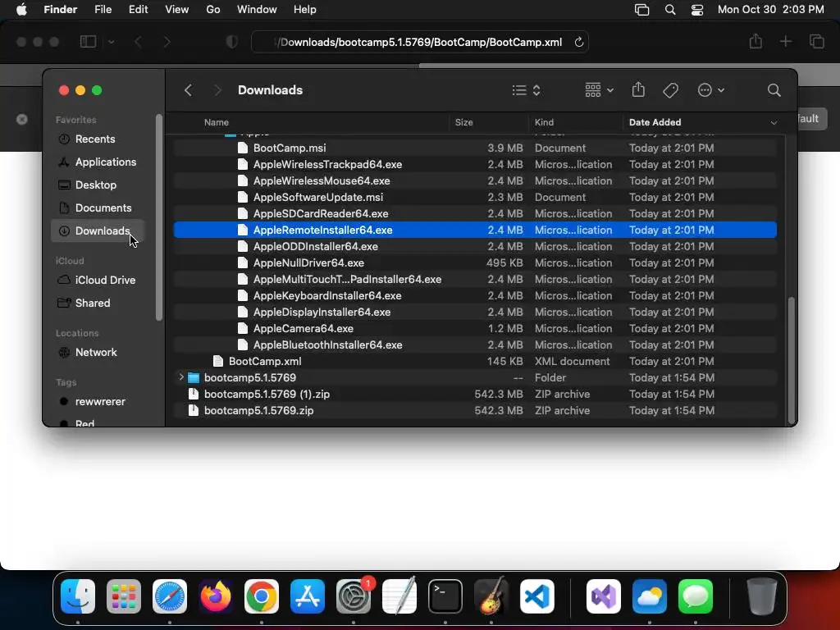Image resolution: width=840 pixels, height=630 pixels.
Task: Open the View menu in menu bar
Action: (x=177, y=10)
